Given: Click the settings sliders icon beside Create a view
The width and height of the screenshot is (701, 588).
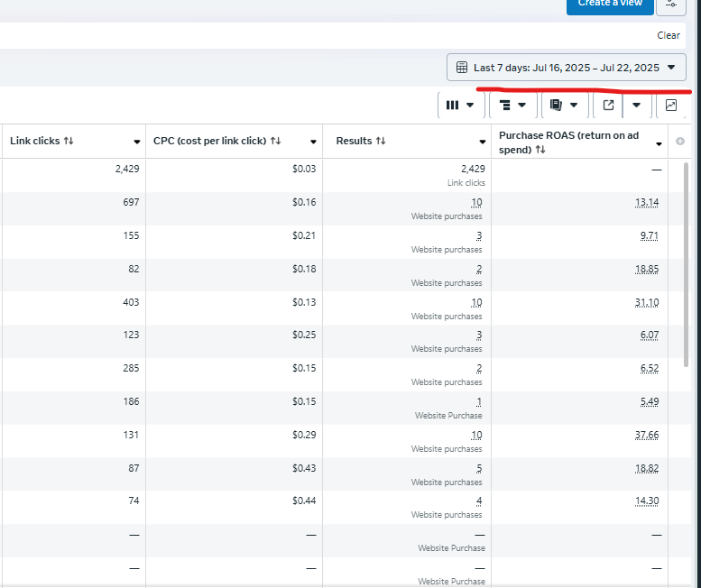Looking at the screenshot, I should point(670,4).
